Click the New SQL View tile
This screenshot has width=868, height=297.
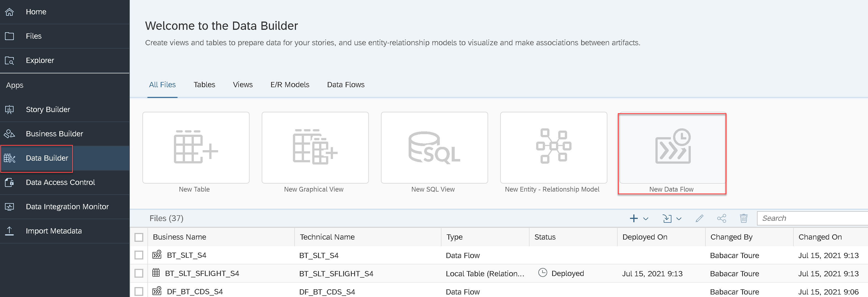click(434, 147)
